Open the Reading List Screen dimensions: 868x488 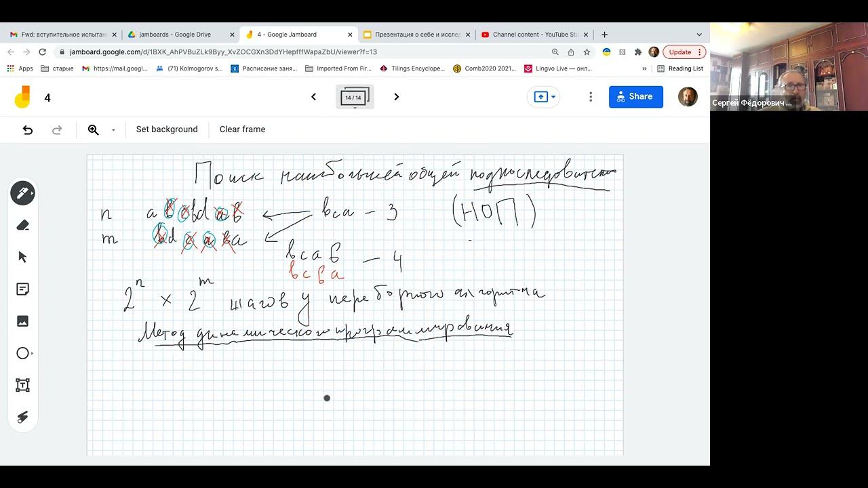[x=680, y=68]
